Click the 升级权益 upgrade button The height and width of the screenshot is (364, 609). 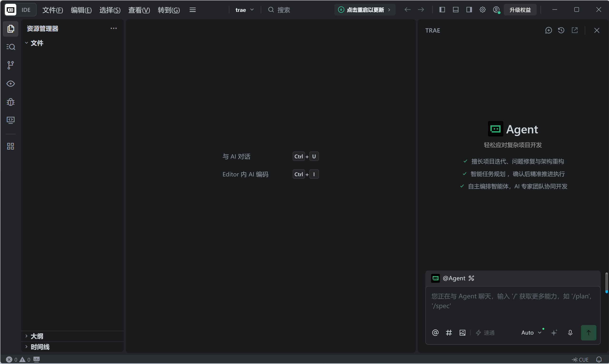[520, 10]
